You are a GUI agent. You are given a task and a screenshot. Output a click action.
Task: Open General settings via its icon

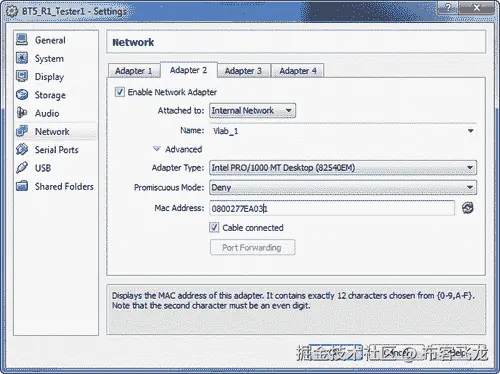22,40
